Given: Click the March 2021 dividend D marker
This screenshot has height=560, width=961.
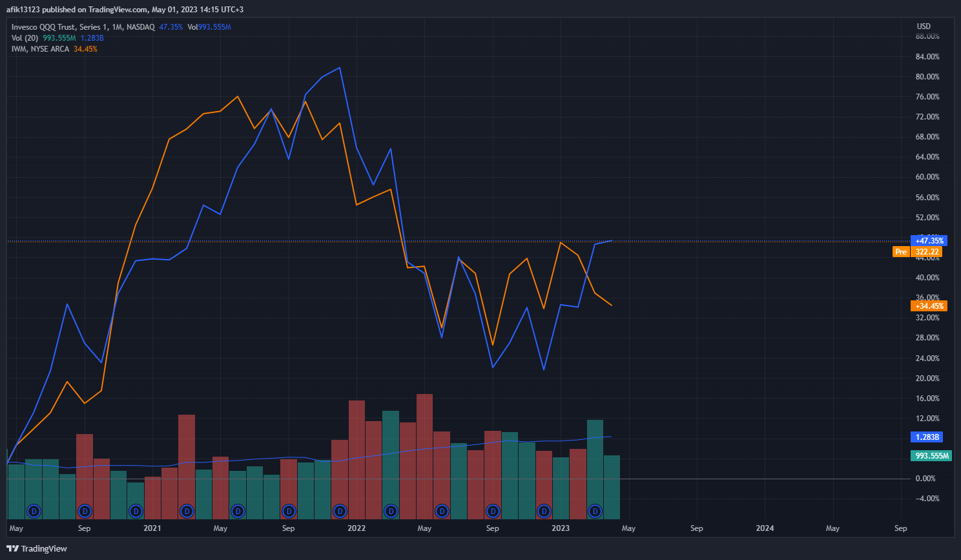Looking at the screenshot, I should [x=187, y=512].
